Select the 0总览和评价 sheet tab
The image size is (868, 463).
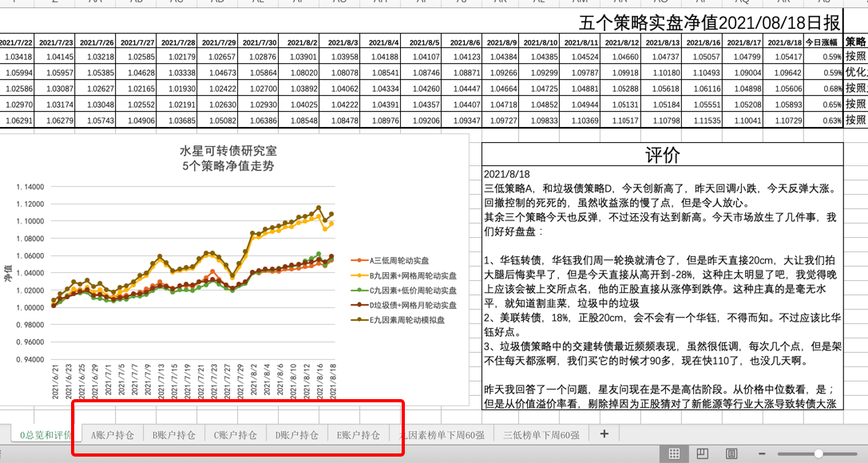(x=46, y=435)
